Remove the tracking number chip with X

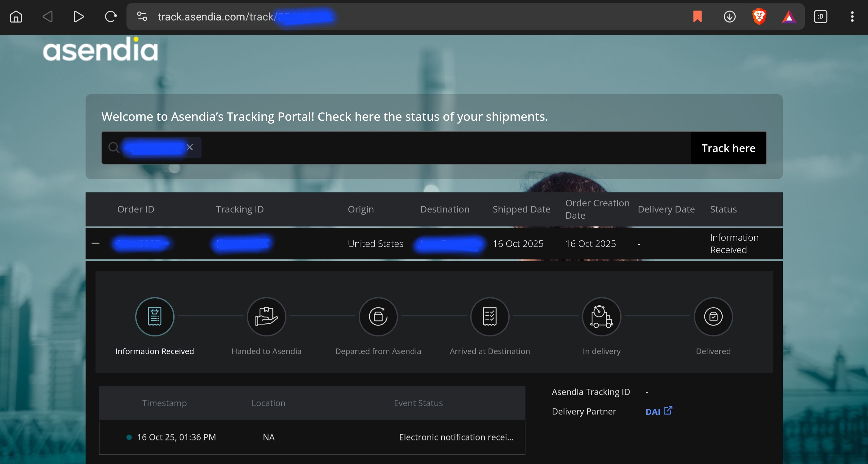[190, 147]
